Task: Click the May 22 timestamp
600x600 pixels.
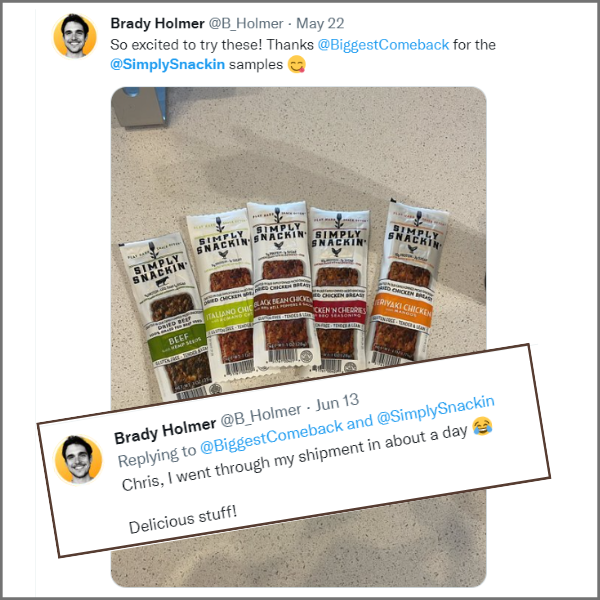Action: coord(320,23)
